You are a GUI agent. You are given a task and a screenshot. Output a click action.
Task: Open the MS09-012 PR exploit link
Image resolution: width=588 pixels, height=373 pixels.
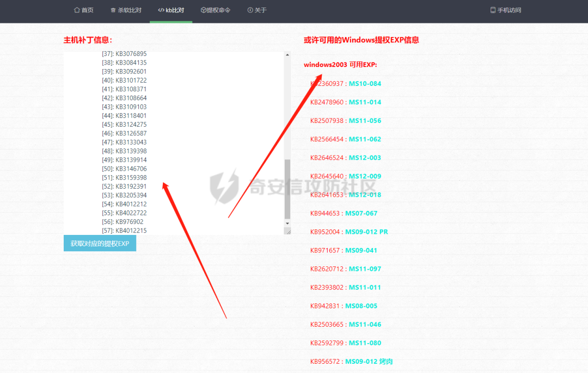click(x=366, y=232)
